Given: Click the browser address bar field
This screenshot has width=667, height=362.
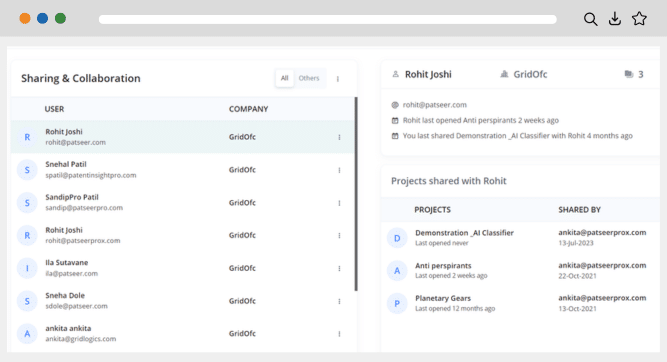Looking at the screenshot, I should coord(328,19).
